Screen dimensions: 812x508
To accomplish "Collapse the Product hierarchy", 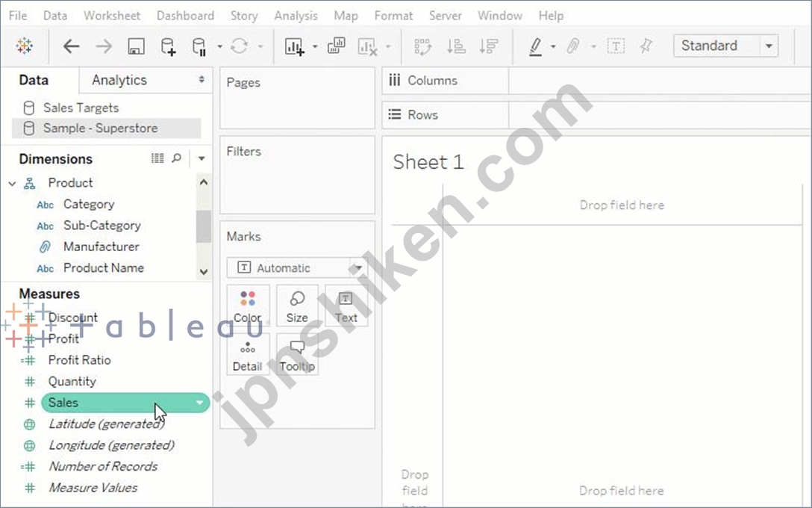I will [x=13, y=184].
